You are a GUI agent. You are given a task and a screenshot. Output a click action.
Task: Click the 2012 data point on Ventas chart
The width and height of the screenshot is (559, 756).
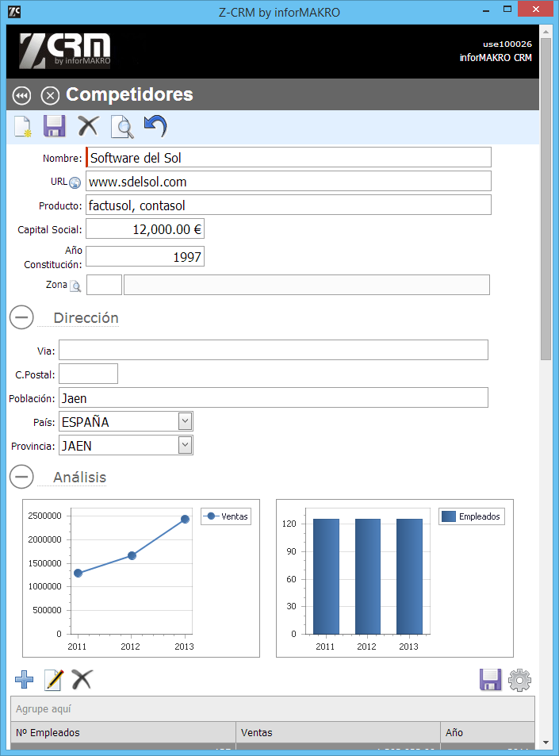coord(132,556)
